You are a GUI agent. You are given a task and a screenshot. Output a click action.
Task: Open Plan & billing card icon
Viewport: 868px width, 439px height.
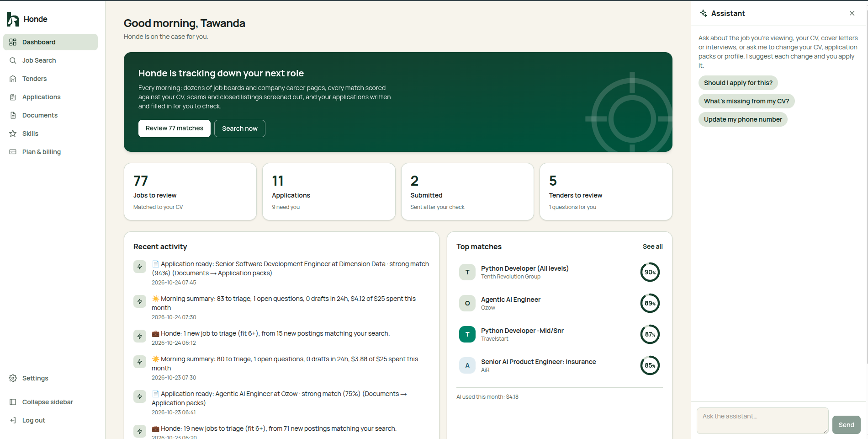tap(13, 152)
